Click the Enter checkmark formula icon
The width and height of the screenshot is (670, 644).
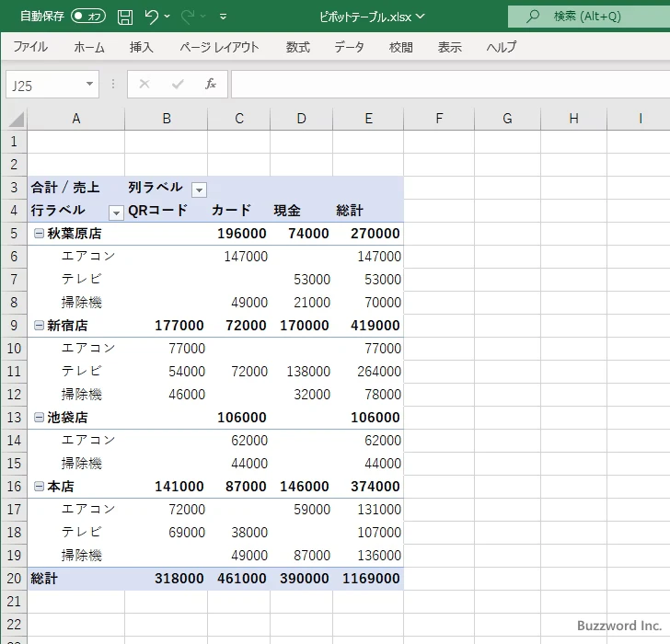(x=178, y=84)
